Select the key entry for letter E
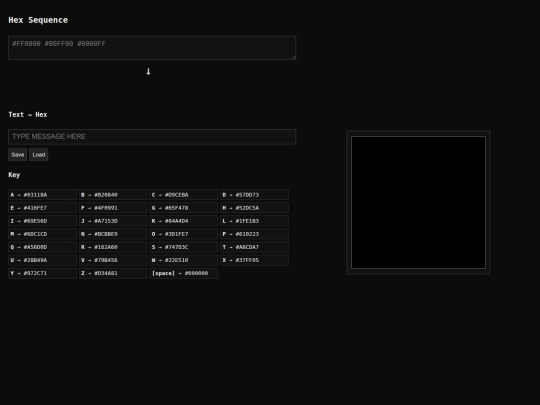The image size is (540, 405). point(42,208)
